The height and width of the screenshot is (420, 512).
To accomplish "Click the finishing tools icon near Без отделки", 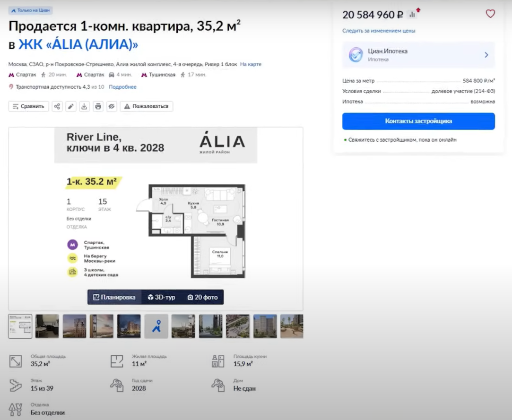I will click(15, 410).
